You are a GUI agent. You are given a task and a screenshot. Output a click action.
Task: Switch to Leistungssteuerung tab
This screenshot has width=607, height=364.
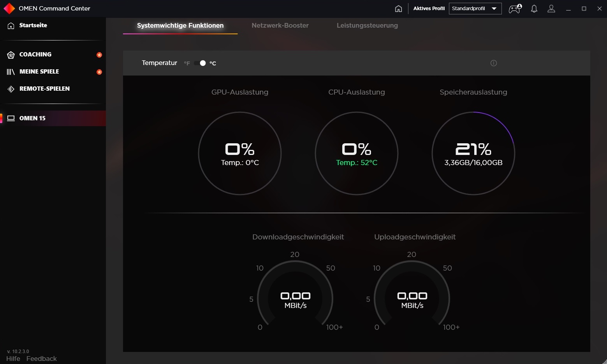tap(367, 26)
